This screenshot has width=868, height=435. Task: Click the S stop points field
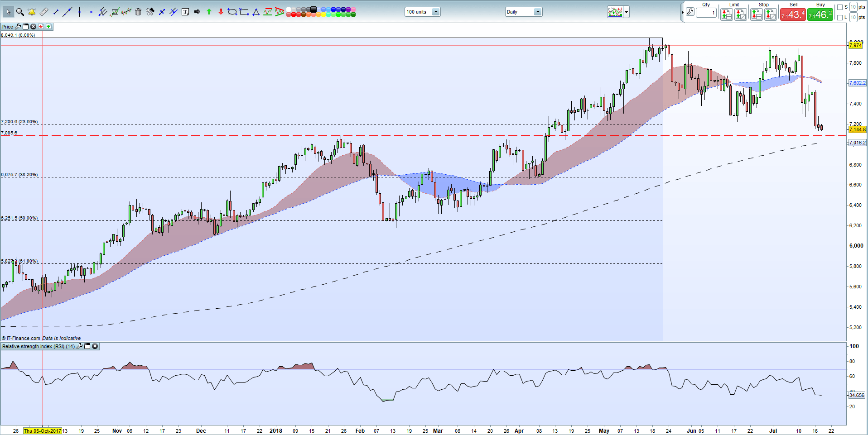853,7
